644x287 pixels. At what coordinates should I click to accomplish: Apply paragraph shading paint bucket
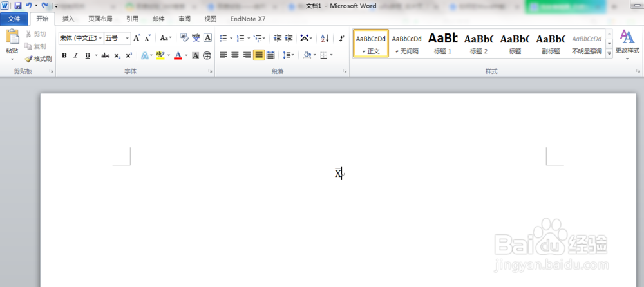(307, 55)
